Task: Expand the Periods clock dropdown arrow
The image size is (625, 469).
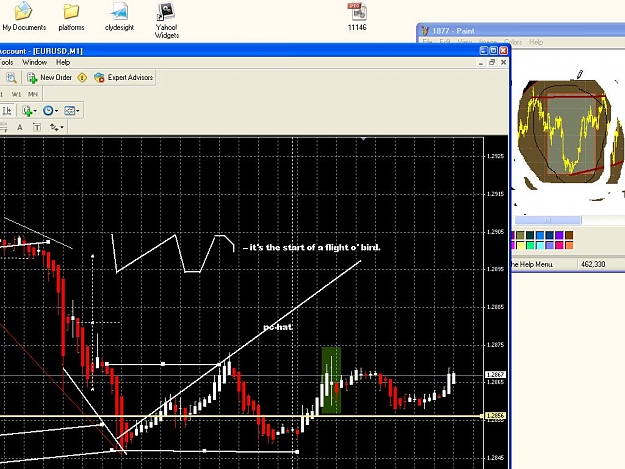Action: click(x=56, y=111)
